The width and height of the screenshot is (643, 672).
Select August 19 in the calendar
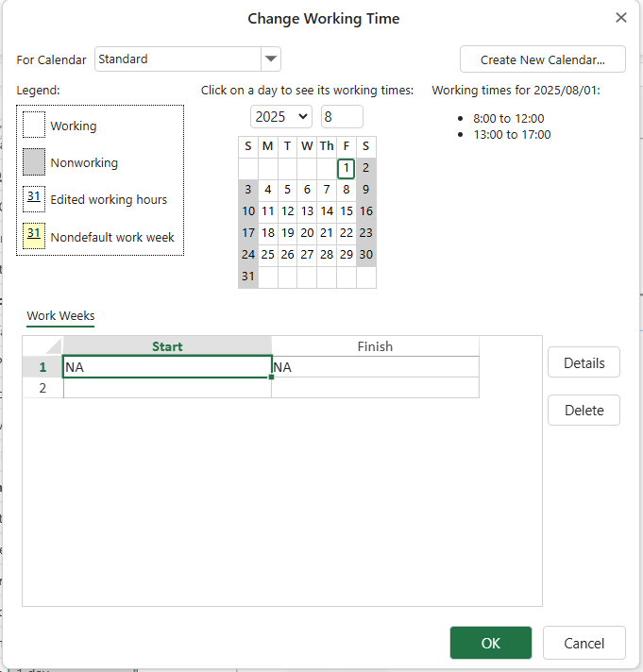(x=287, y=233)
